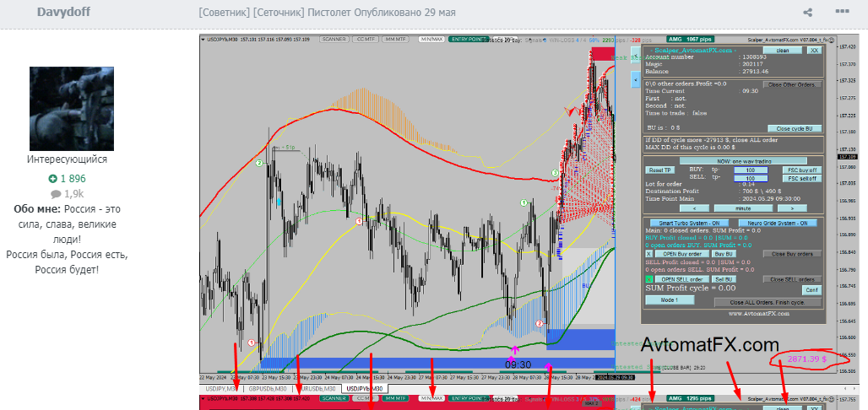The width and height of the screenshot is (868, 410).
Task: Click the AMG 1067 pips label
Action: (691, 40)
